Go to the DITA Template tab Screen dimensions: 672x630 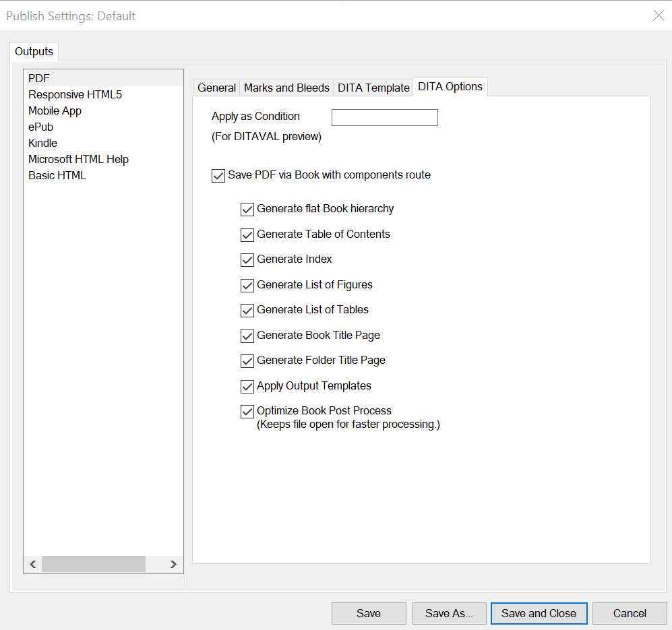point(373,88)
